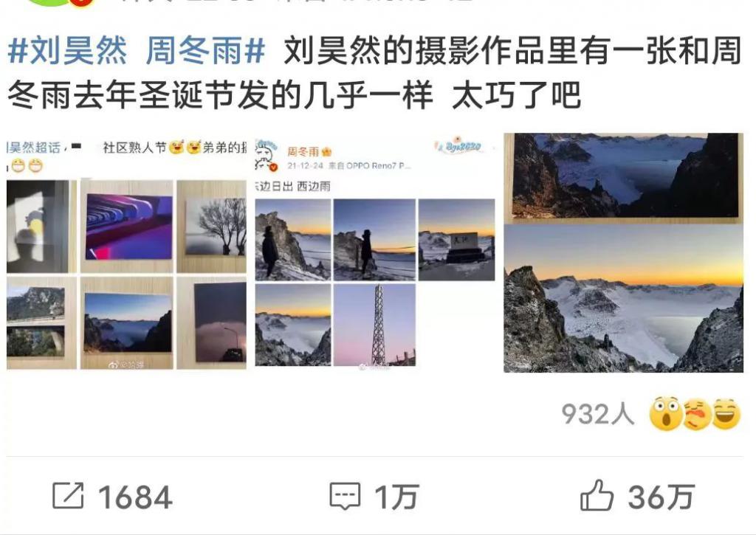Open the #刘昊然 周冬雨# hashtag link
The image size is (756, 535).
click(137, 51)
